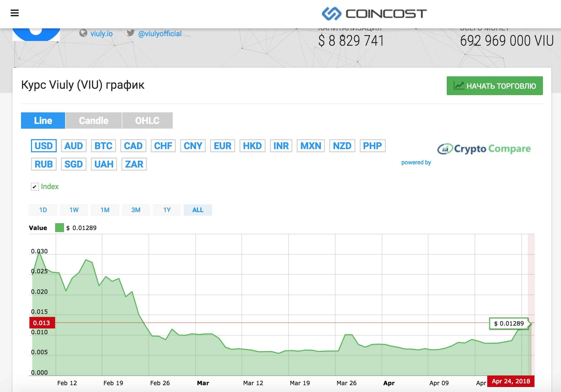Select the Line chart tab
Screen dimensions: 561x392
(x=43, y=121)
